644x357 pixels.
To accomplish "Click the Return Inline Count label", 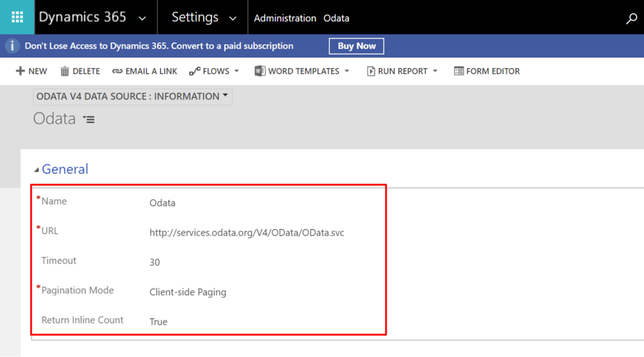I will pyautogui.click(x=82, y=320).
